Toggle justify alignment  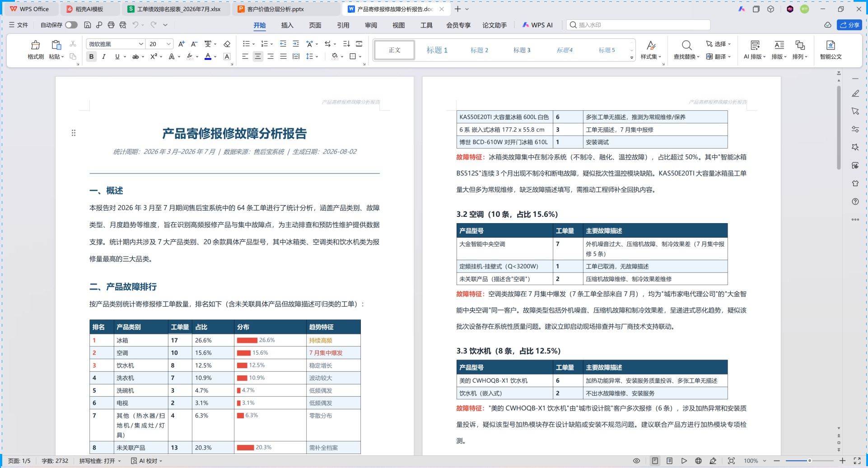point(283,56)
